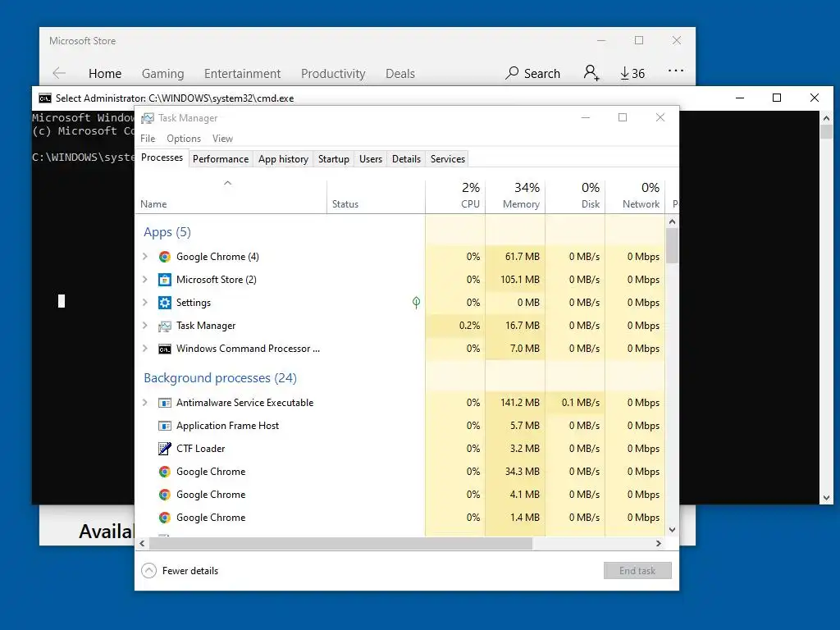
Task: Expand Microsoft Store (2) process group
Action: [144, 280]
